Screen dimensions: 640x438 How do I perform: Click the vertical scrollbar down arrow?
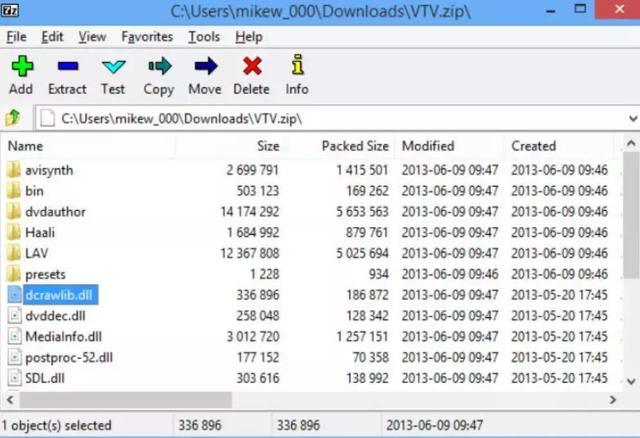tap(631, 381)
